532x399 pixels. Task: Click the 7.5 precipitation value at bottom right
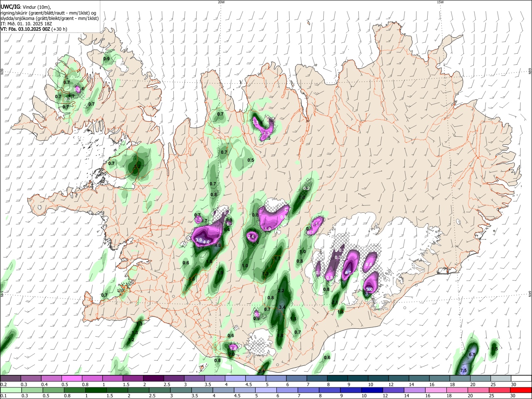[464, 370]
